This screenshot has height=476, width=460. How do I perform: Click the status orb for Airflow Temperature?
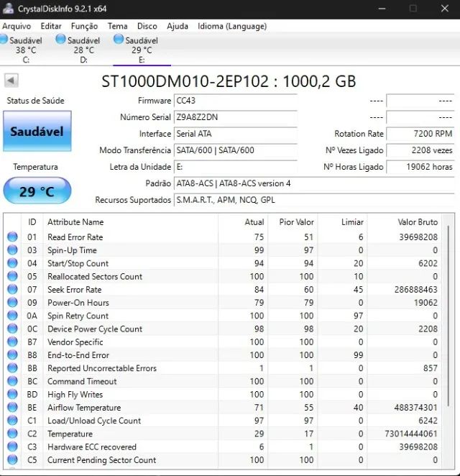pyautogui.click(x=12, y=407)
